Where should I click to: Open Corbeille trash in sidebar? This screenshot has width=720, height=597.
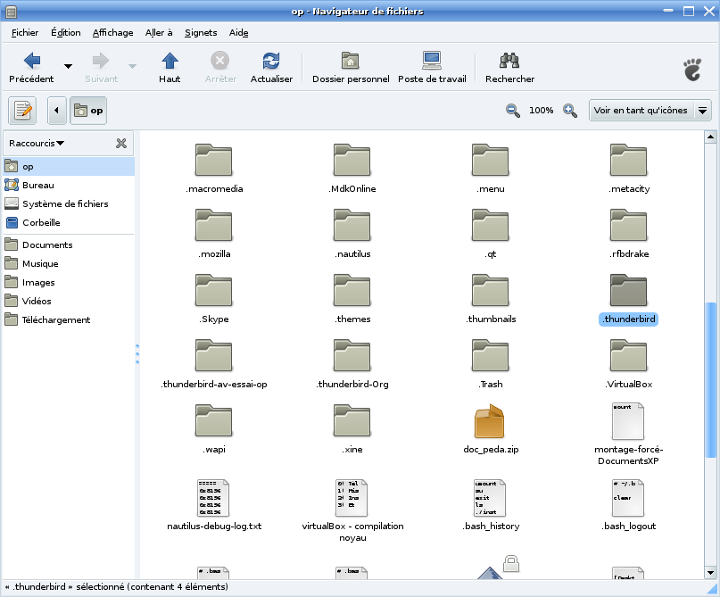69,222
